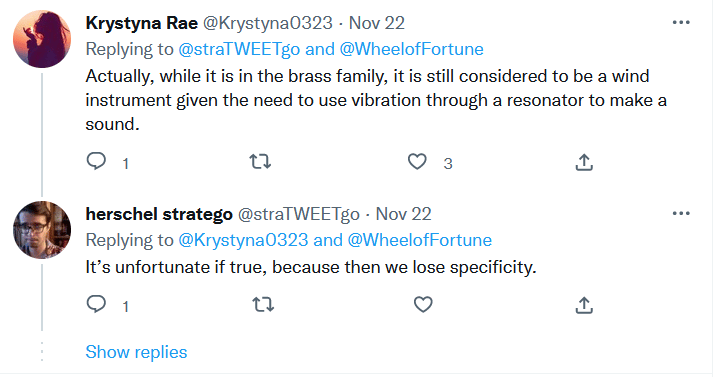Open more options on Krystyna Rae's tweet
This screenshot has width=725, height=377.
pos(681,22)
